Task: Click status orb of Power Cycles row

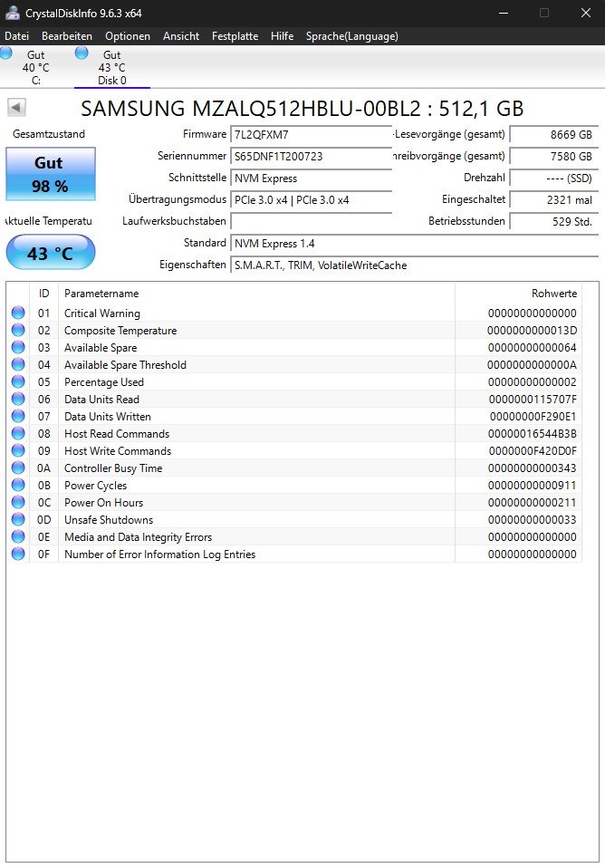Action: coord(18,485)
